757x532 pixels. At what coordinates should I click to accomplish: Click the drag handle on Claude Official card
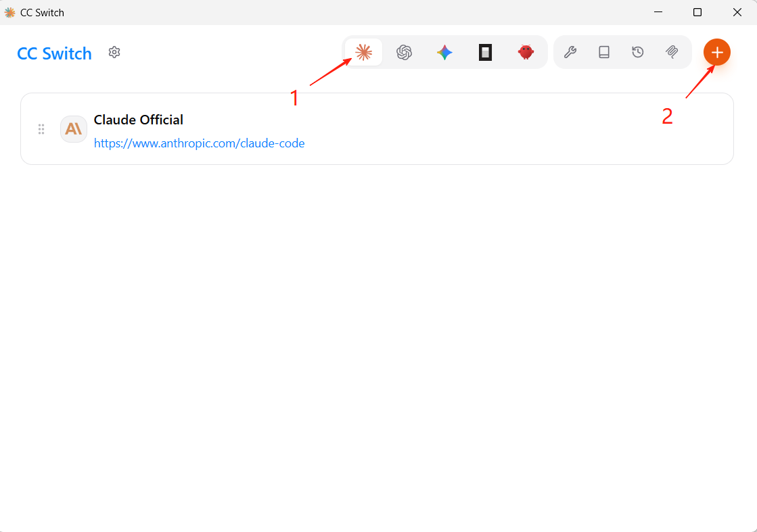pos(41,129)
